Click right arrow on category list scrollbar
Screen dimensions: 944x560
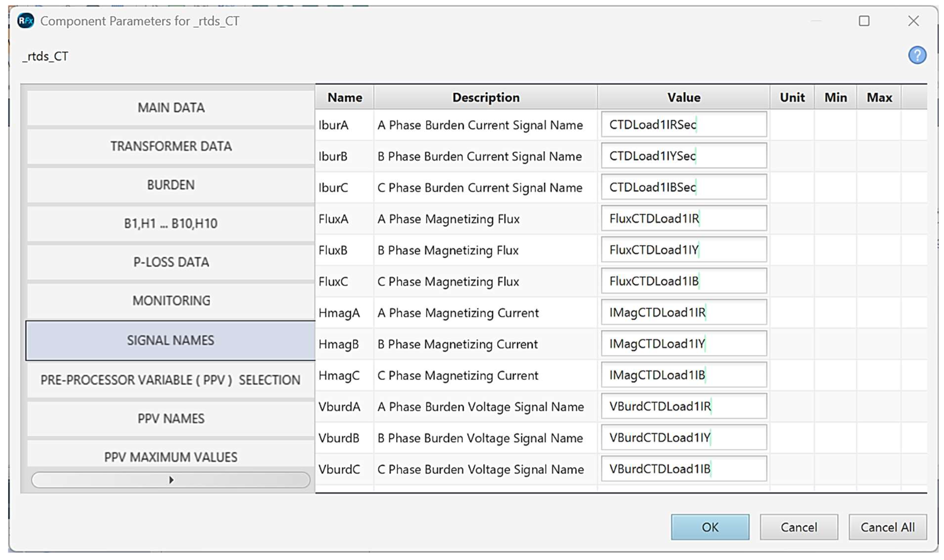coord(171,480)
